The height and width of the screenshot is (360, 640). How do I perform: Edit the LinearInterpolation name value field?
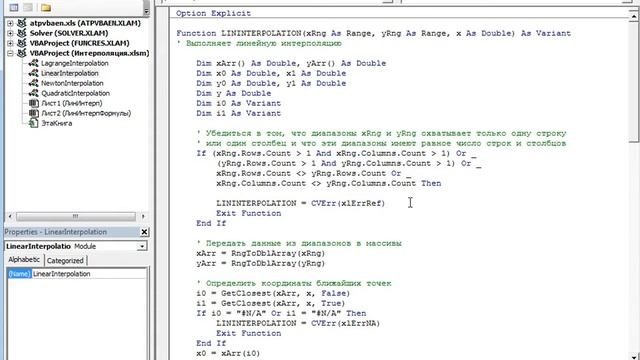tap(89, 274)
